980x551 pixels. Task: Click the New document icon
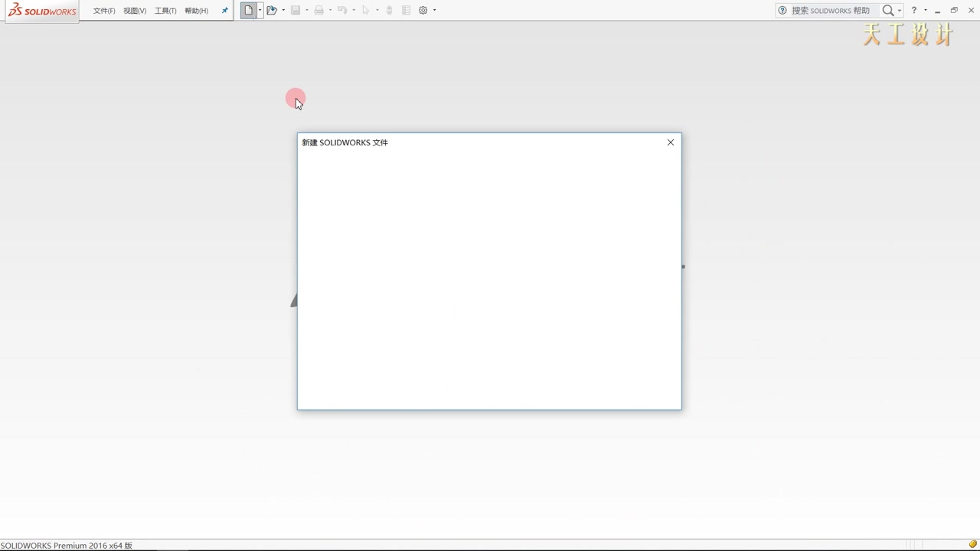coord(248,11)
